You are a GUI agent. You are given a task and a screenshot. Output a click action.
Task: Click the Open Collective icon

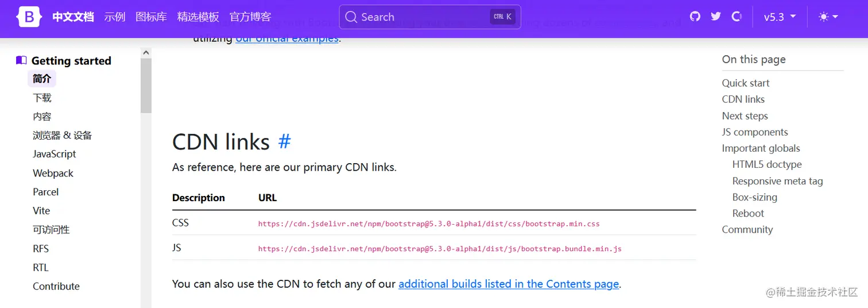pyautogui.click(x=737, y=17)
